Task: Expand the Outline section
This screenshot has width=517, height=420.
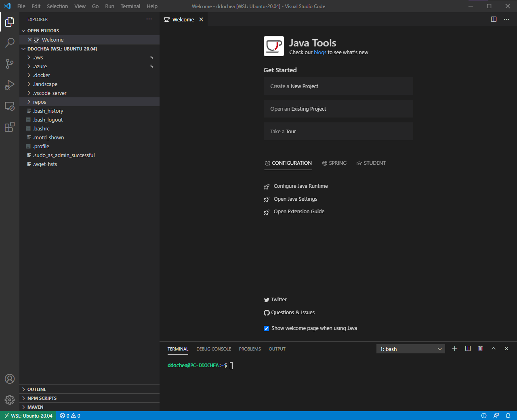Action: [89, 389]
